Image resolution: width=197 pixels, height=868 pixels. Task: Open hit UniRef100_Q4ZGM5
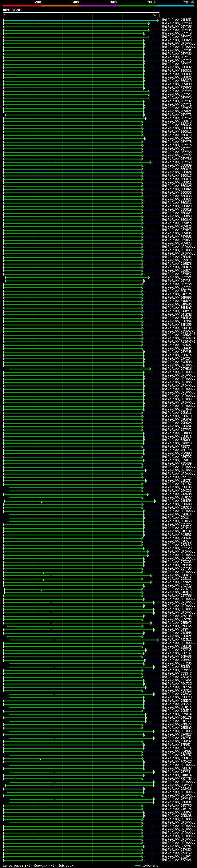click(177, 494)
